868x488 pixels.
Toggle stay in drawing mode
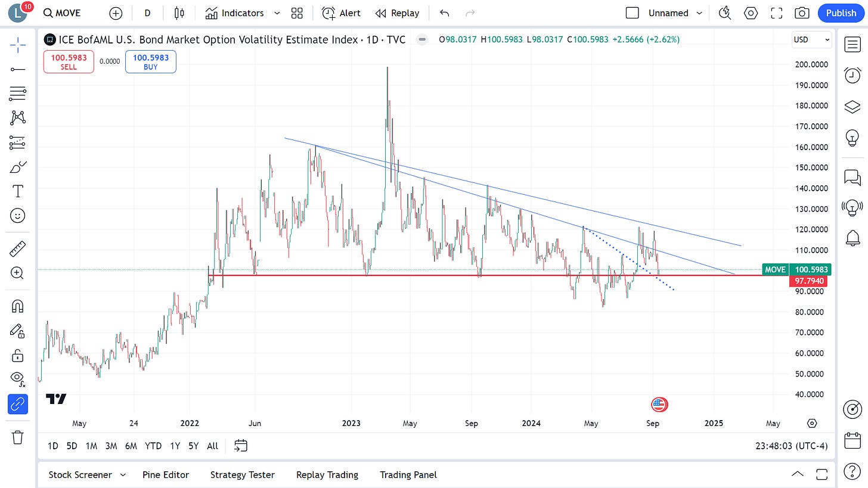(18, 331)
